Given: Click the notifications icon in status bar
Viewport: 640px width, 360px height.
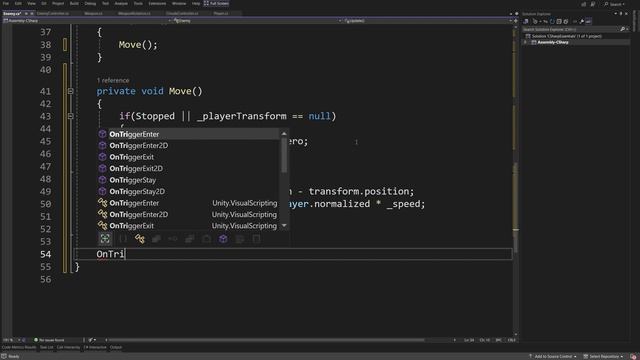Looking at the screenshot, I should 633,356.
